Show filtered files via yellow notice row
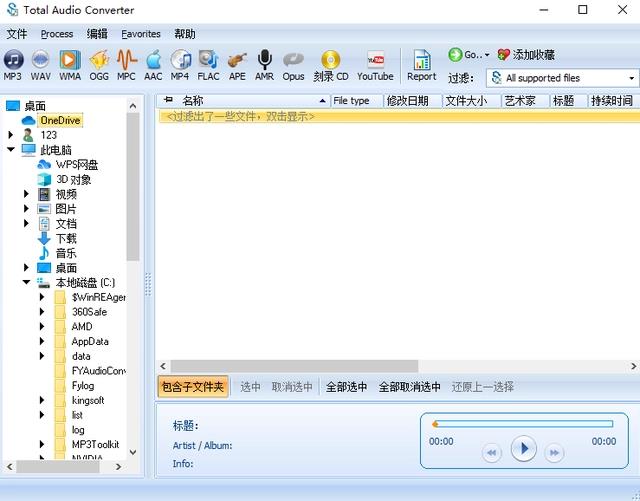 coord(399,117)
